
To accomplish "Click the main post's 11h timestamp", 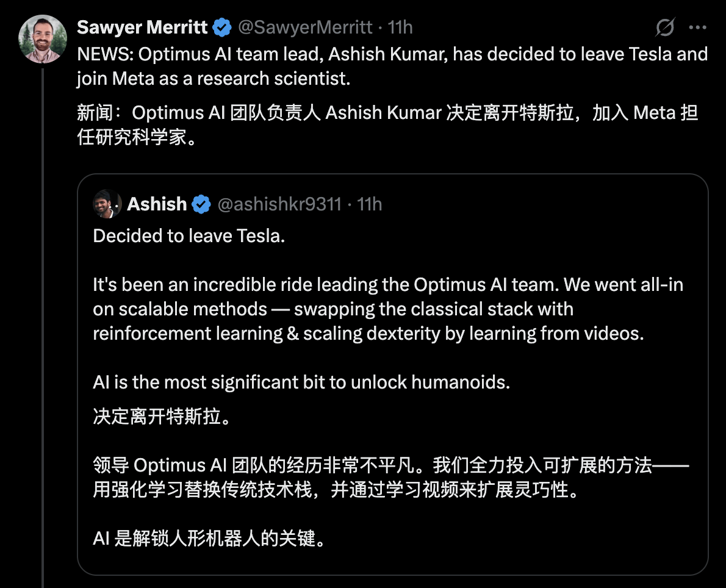I will pyautogui.click(x=401, y=27).
